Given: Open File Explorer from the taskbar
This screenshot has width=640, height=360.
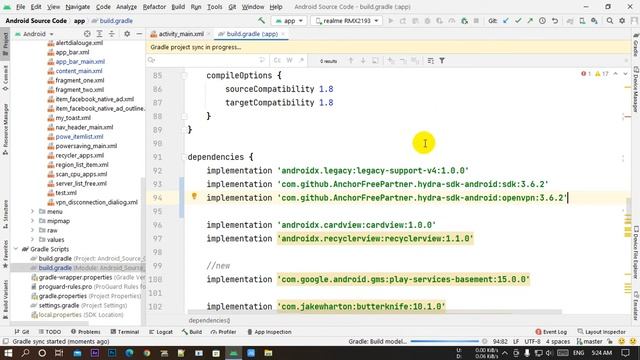Looking at the screenshot, I should click(268, 353).
